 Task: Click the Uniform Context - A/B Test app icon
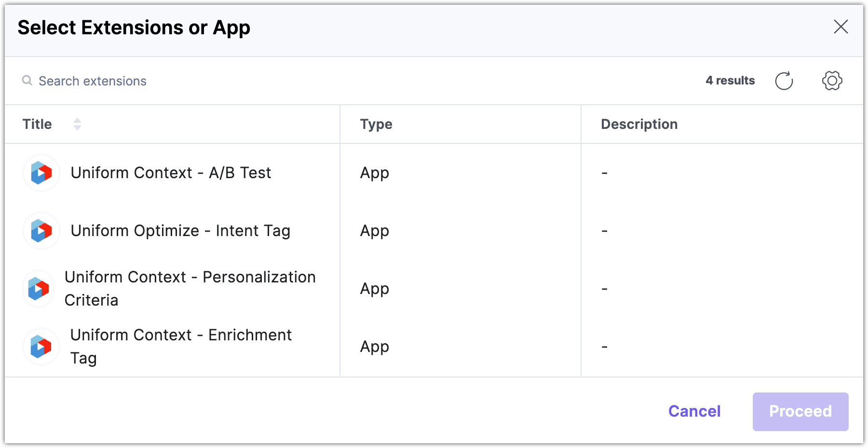pos(41,173)
